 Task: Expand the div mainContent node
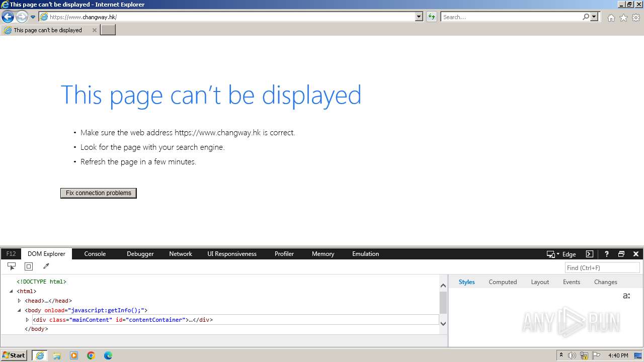click(x=27, y=320)
